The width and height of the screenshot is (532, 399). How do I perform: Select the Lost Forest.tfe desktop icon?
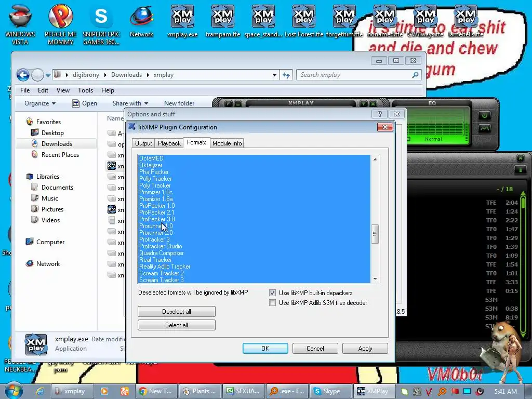tap(303, 21)
